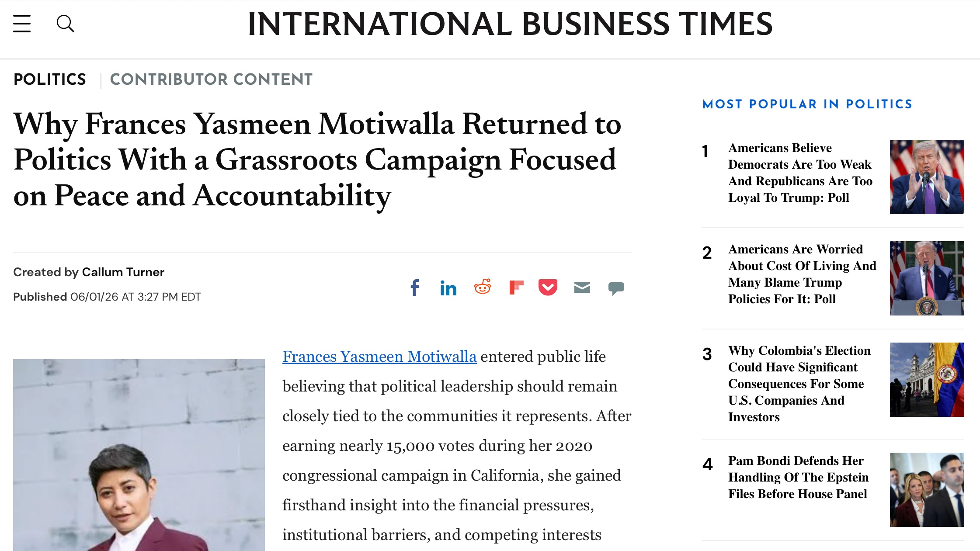Share article on Facebook
This screenshot has width=980, height=551.
pos(415,288)
